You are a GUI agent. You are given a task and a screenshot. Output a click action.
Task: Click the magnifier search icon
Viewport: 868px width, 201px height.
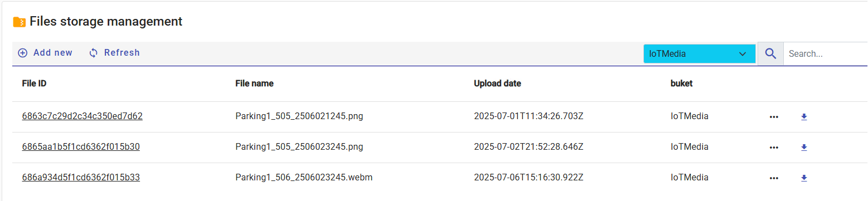pyautogui.click(x=770, y=53)
